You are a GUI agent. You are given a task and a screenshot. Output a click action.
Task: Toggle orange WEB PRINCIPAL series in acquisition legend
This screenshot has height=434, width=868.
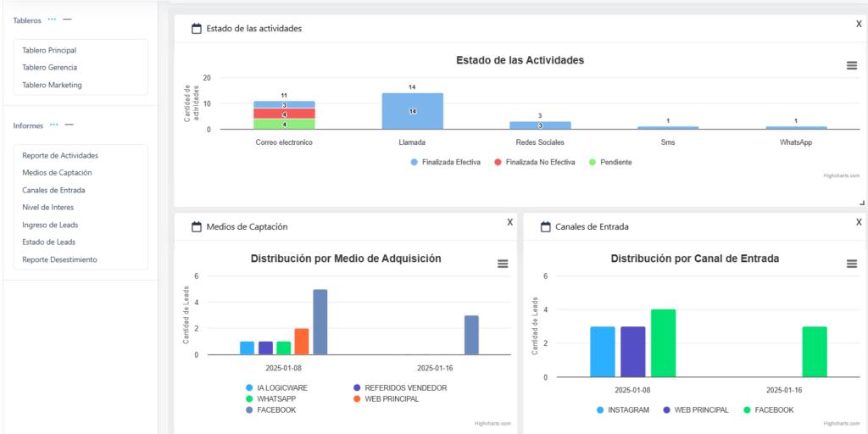pos(386,399)
